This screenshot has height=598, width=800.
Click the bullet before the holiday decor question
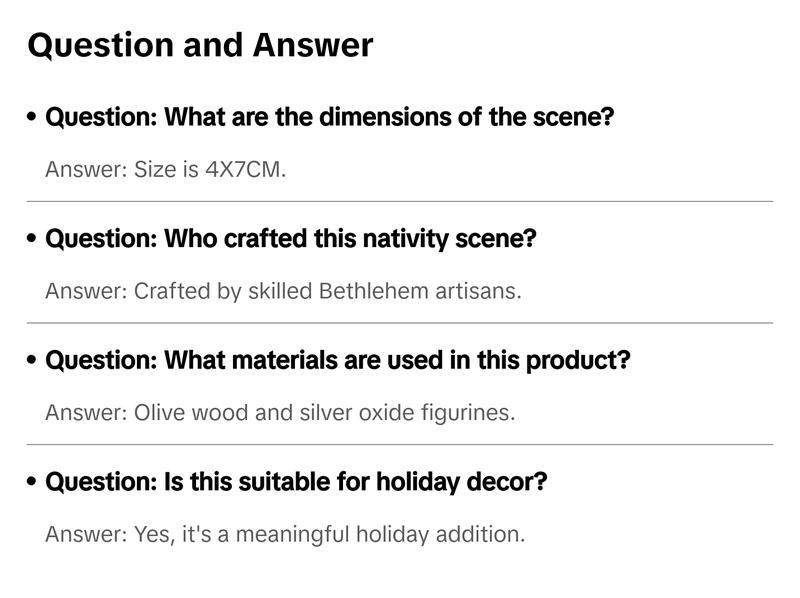tap(33, 483)
